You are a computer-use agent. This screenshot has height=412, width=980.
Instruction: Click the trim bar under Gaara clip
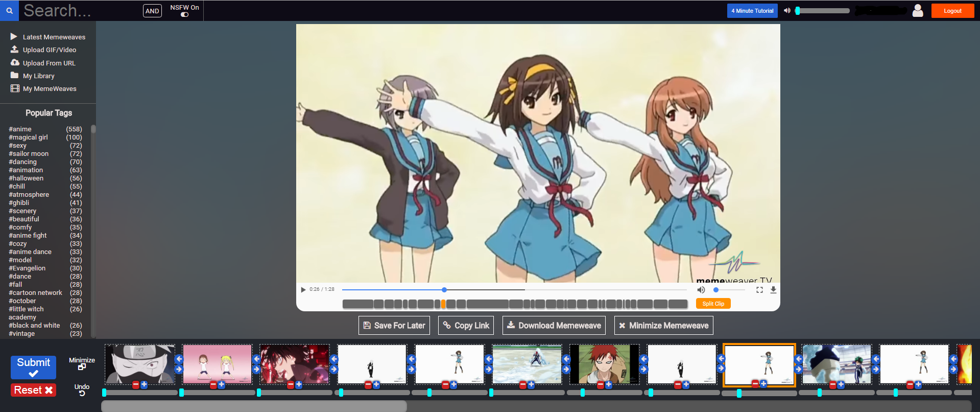(605, 393)
